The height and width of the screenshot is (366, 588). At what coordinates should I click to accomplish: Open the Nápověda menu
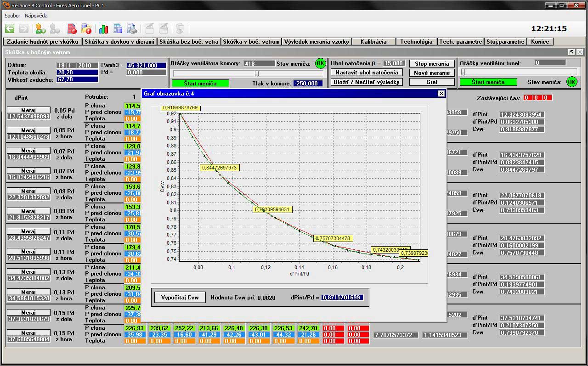[36, 16]
